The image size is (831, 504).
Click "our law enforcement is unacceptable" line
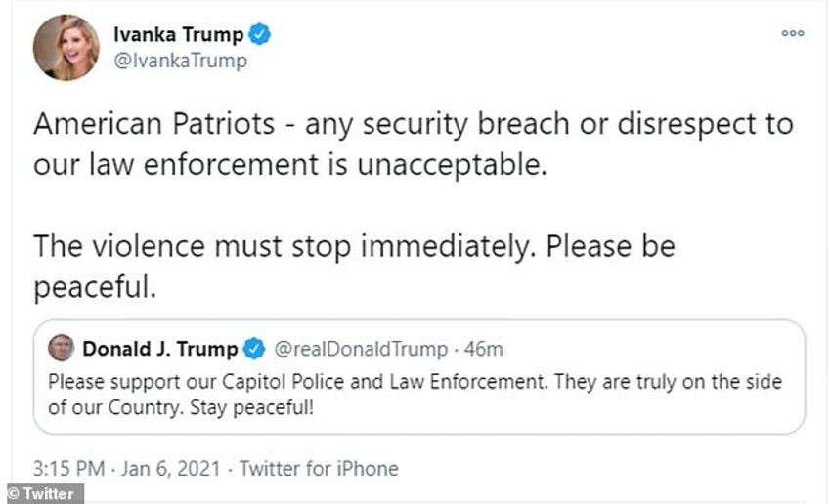coord(286,164)
